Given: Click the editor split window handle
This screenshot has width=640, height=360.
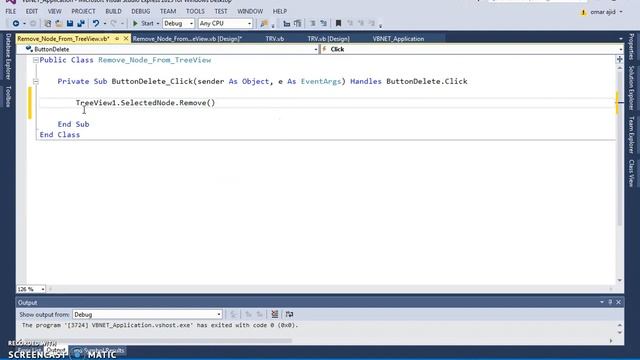Looking at the screenshot, I should coord(620,60).
